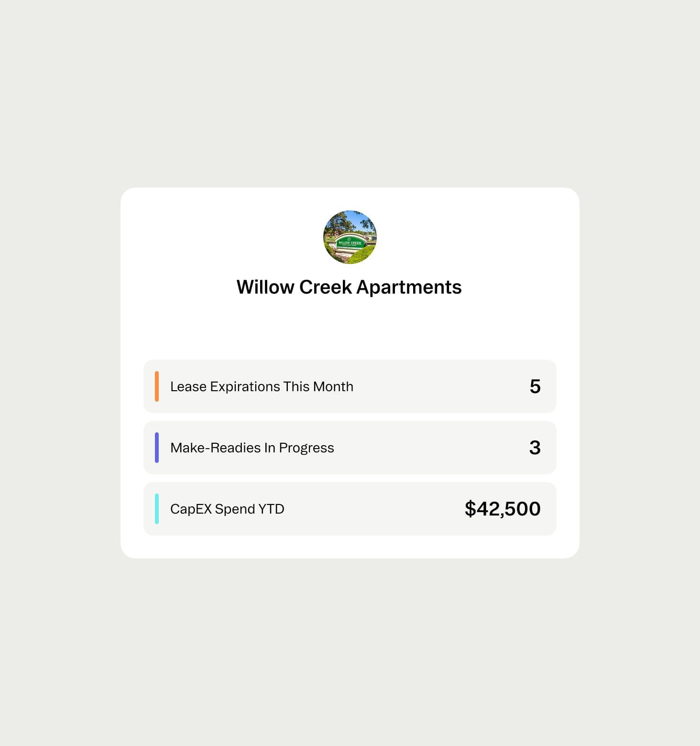Open the Make-Readies In Progress row
Image resolution: width=700 pixels, height=746 pixels.
[x=350, y=448]
